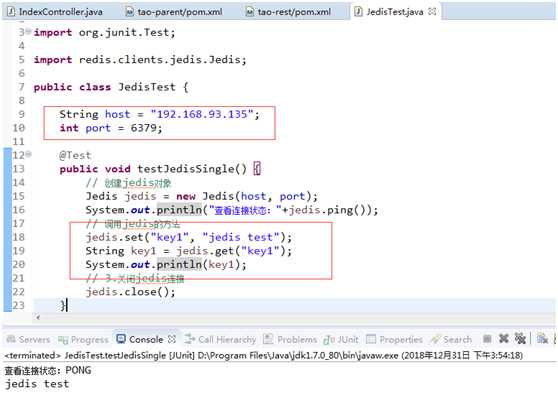The height and width of the screenshot is (405, 558).
Task: Click the jedis.set call on line 18
Action: point(189,237)
